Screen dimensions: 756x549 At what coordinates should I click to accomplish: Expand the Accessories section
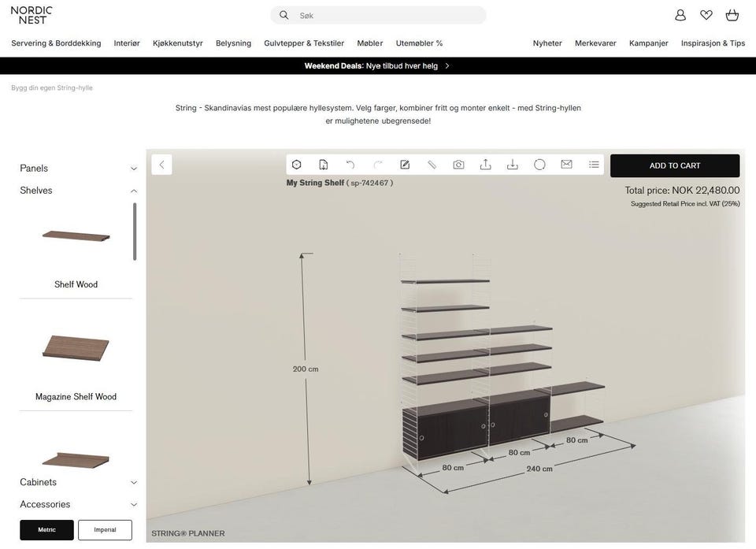(78, 504)
